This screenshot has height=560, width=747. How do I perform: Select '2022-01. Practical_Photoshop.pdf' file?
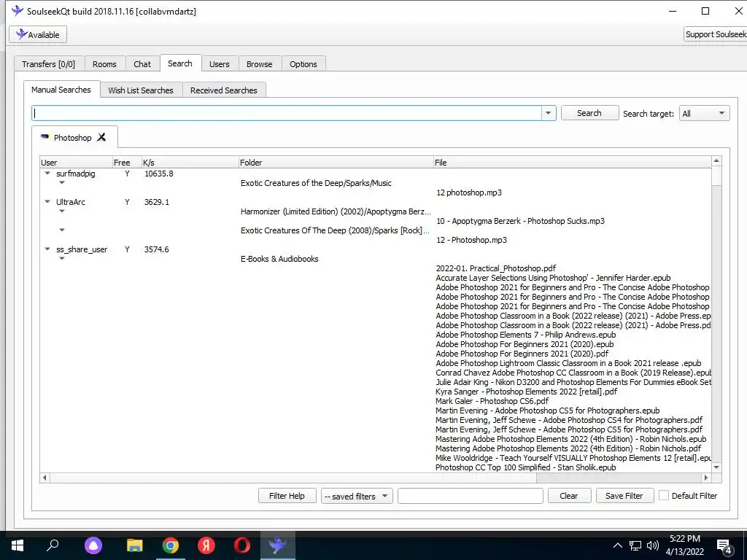click(496, 268)
